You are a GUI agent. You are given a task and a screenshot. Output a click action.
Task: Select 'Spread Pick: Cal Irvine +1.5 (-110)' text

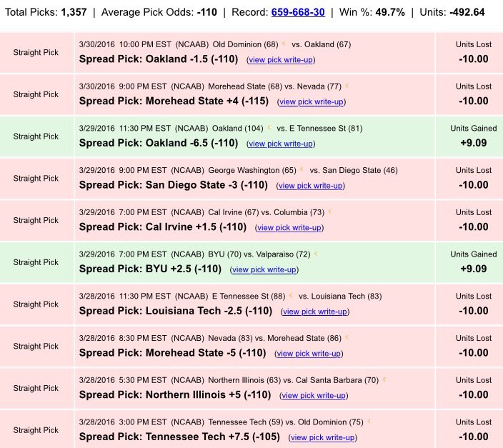163,227
